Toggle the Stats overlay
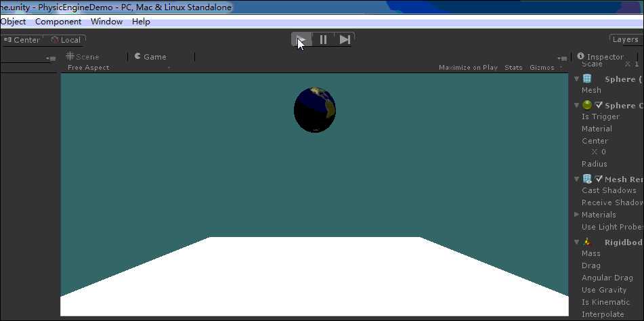Image resolution: width=644 pixels, height=321 pixels. point(513,68)
